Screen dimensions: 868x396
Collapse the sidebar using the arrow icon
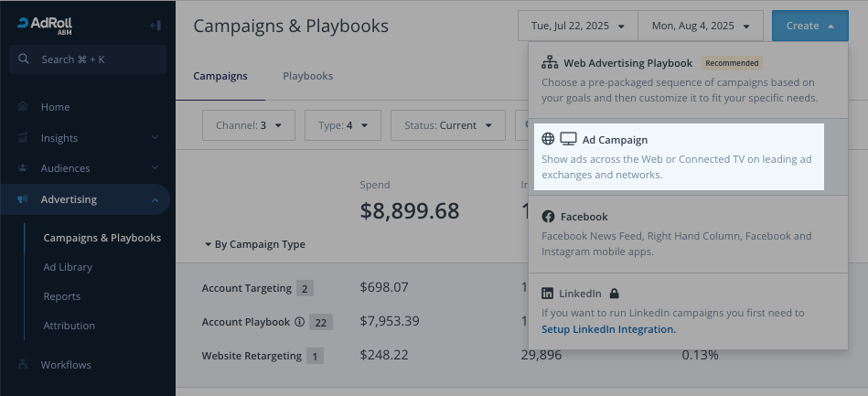(155, 26)
